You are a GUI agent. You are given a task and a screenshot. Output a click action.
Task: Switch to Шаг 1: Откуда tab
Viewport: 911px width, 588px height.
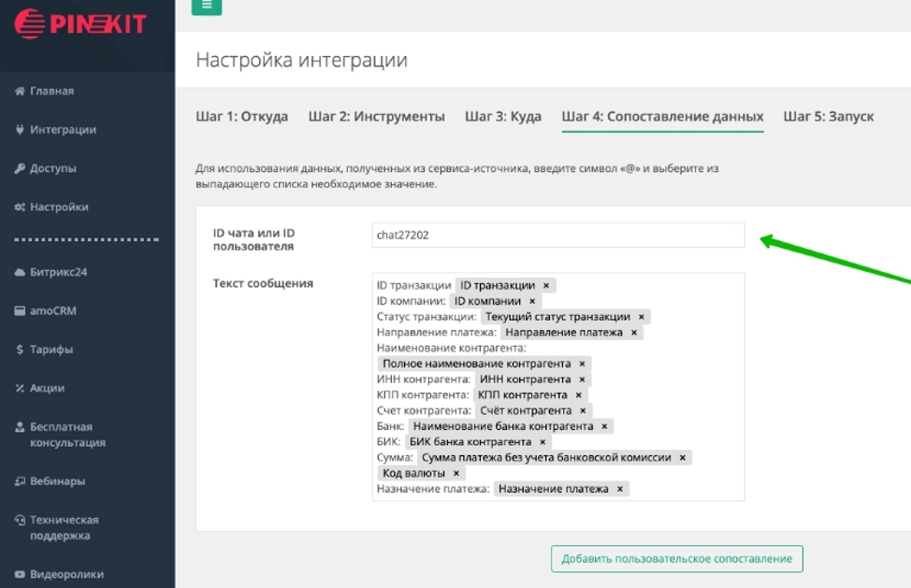pos(241,117)
